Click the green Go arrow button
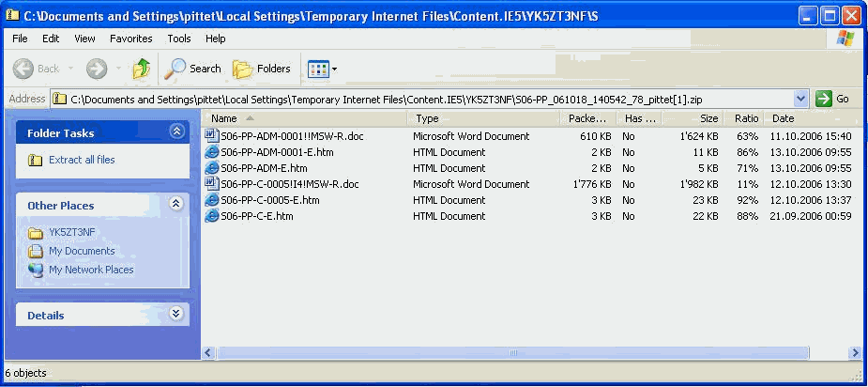 [824, 99]
